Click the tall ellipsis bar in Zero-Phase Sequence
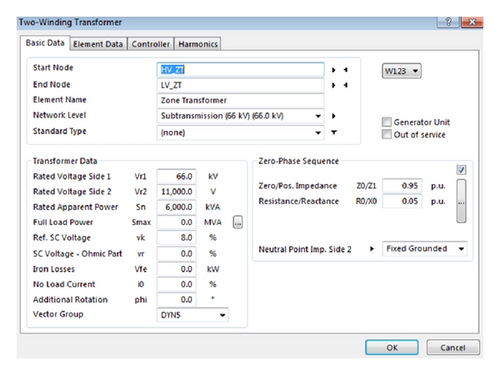Image resolution: width=500 pixels, height=375 pixels. [x=461, y=201]
